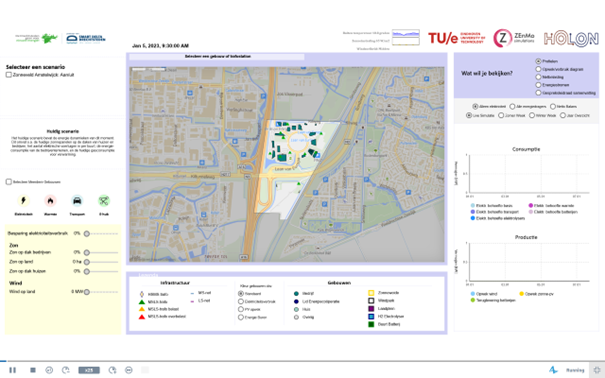Toggle the Selecteer Meerdere Gebouwen checkbox
Viewport: 605px width, 378px height.
[x=8, y=182]
